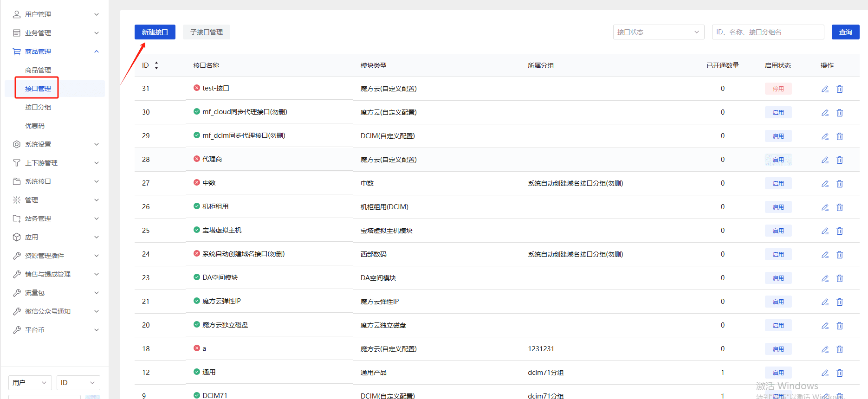868x399 pixels.
Task: Click the 查询 search button
Action: (846, 32)
